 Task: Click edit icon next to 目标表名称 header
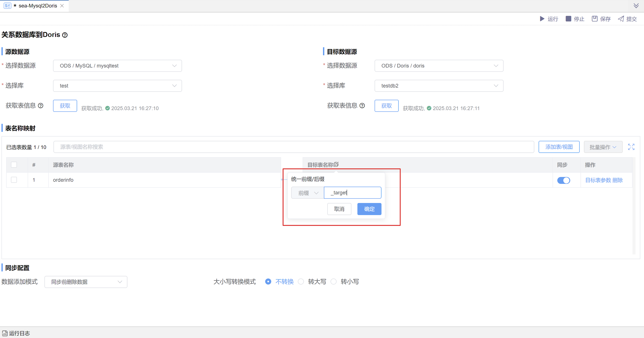click(x=336, y=164)
